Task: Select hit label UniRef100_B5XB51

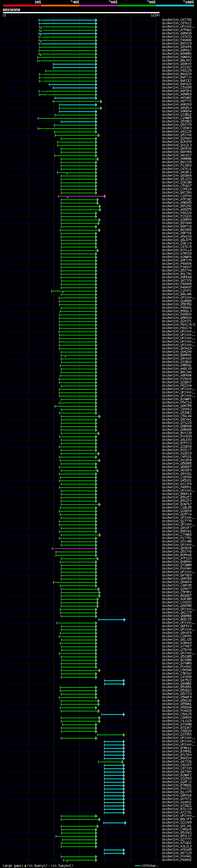Action: click(177, 687)
